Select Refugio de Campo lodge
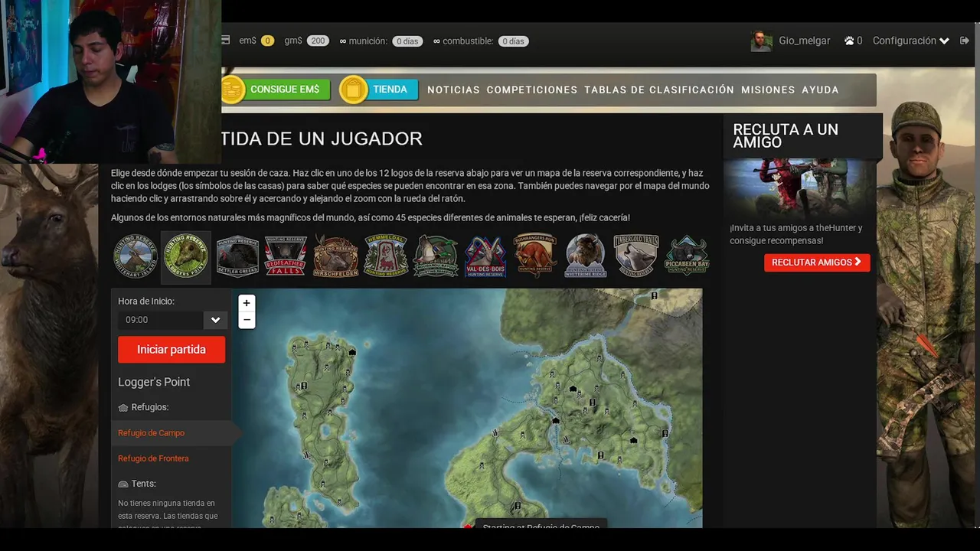The image size is (980, 551). coord(151,433)
